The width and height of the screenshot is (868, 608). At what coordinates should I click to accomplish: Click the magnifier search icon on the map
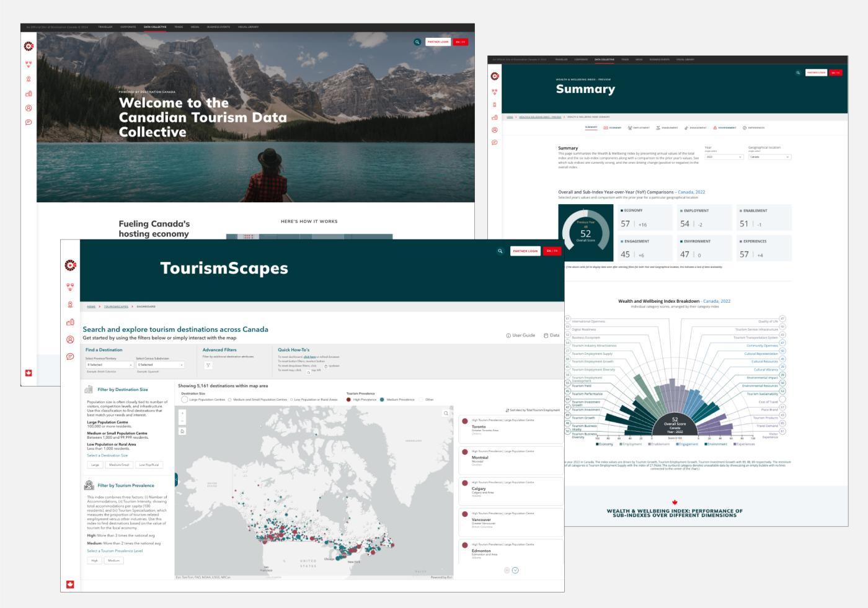point(445,413)
